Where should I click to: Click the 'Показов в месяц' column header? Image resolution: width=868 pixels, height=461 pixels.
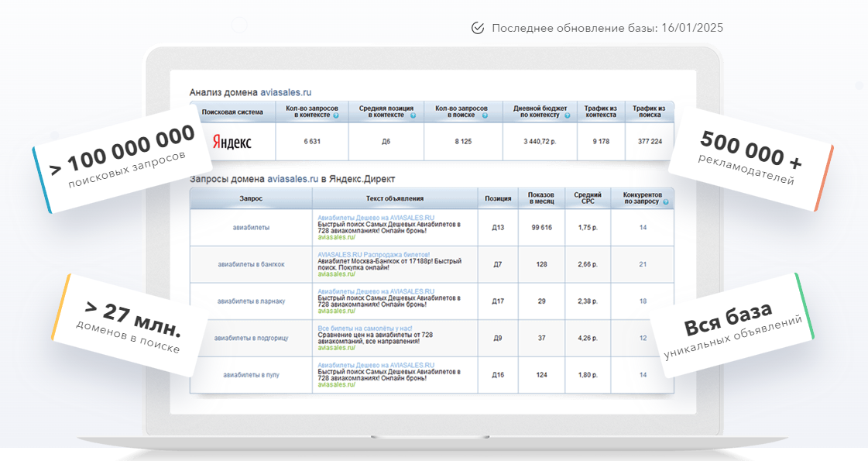541,198
